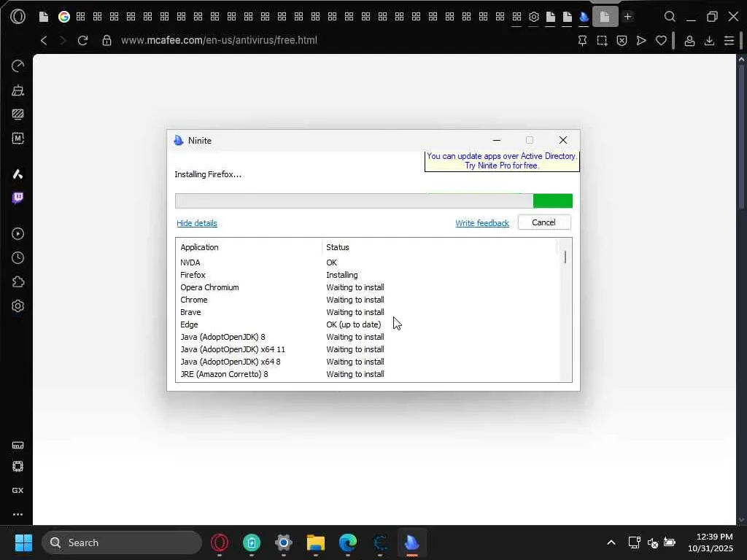Viewport: 747px width, 560px height.
Task: Click the Hide details link in Ninite
Action: [197, 223]
